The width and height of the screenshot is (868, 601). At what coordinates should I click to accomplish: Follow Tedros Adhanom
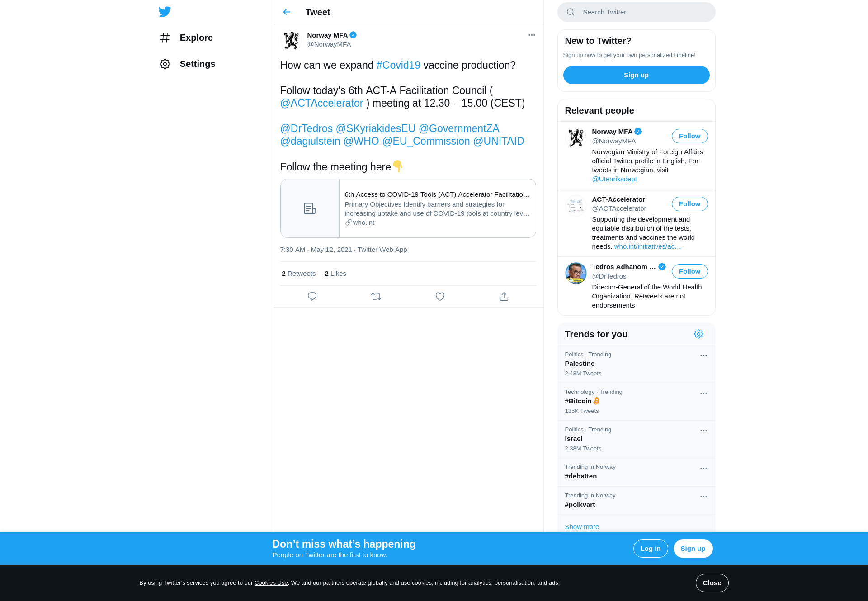[x=689, y=271]
